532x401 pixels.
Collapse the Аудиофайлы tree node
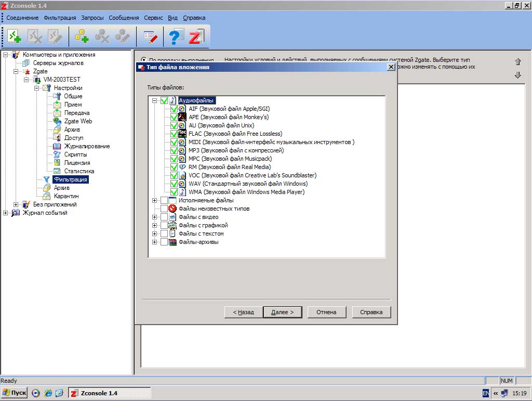click(x=154, y=100)
